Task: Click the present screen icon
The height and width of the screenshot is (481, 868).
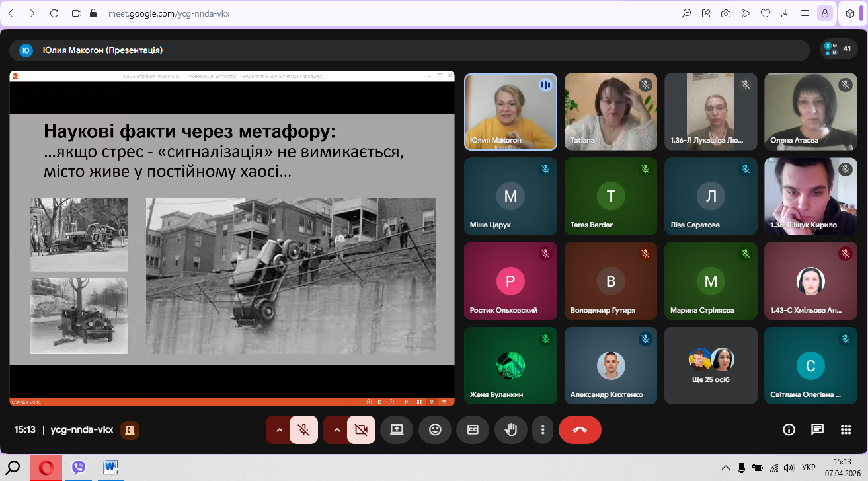Action: point(397,429)
